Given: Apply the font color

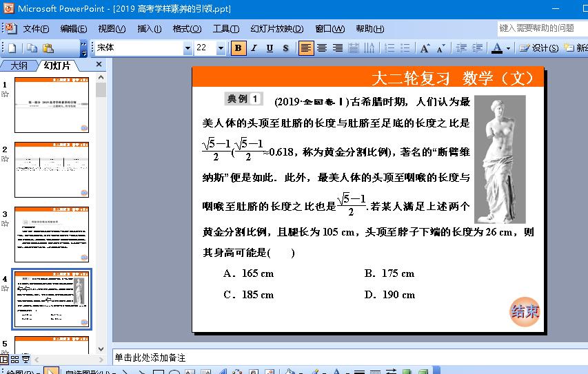Looking at the screenshot, I should coord(497,48).
